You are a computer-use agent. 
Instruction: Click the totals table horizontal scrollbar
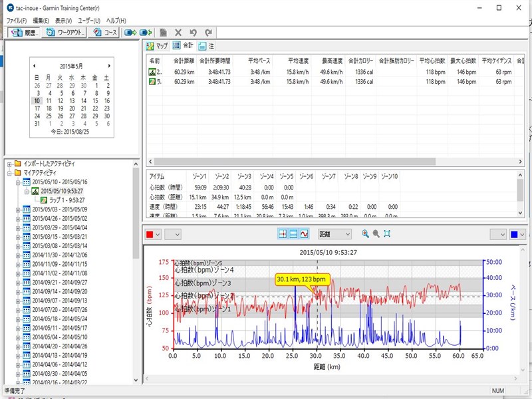tap(295, 162)
